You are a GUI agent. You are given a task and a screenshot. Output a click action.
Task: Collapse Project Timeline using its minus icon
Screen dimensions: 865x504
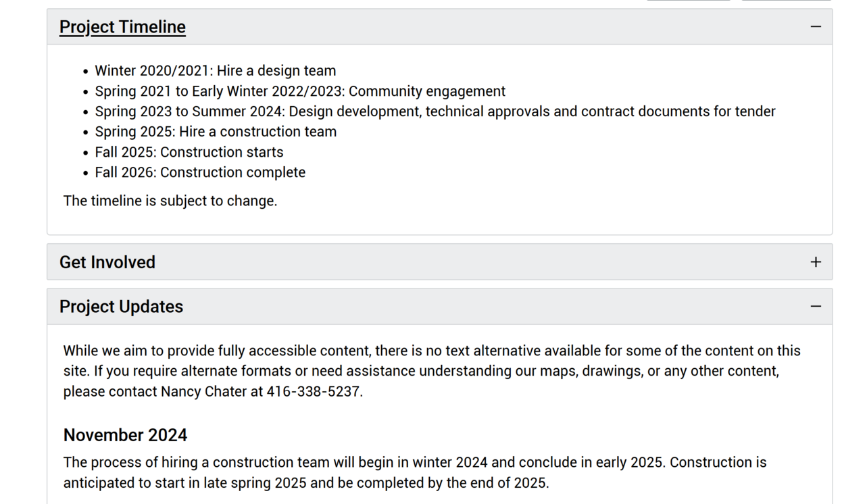[x=816, y=27]
